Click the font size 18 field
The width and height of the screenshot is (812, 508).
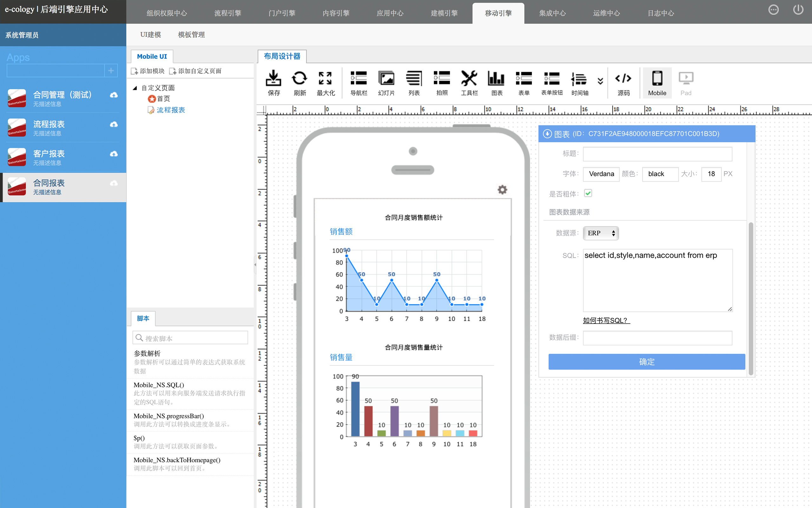tap(711, 174)
